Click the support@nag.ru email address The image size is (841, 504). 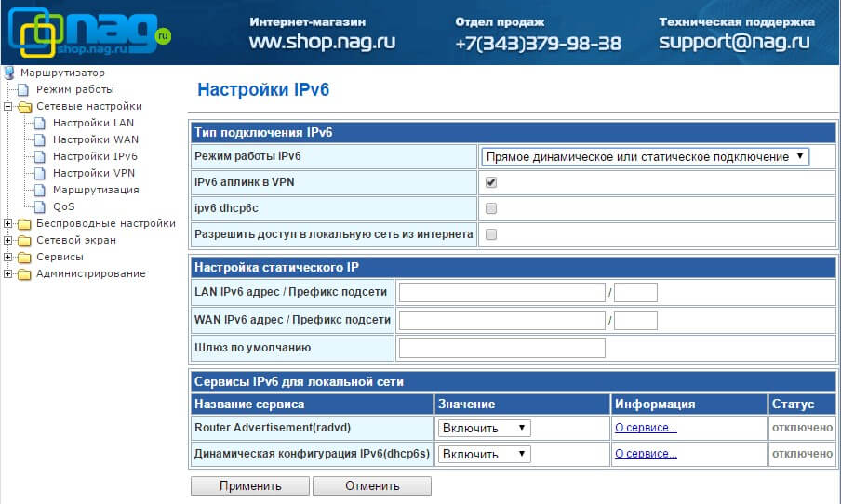coord(734,42)
